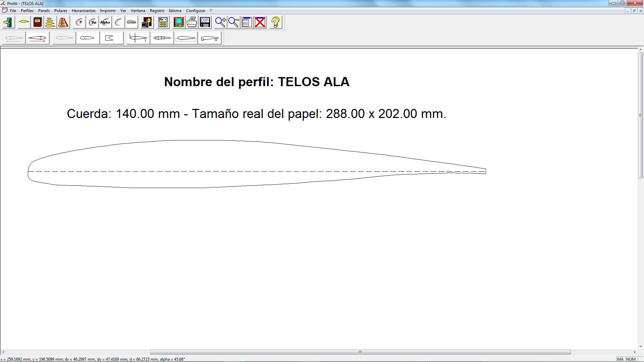This screenshot has width=644, height=362.
Task: Zoom out with the magnifier minus
Action: (233, 22)
